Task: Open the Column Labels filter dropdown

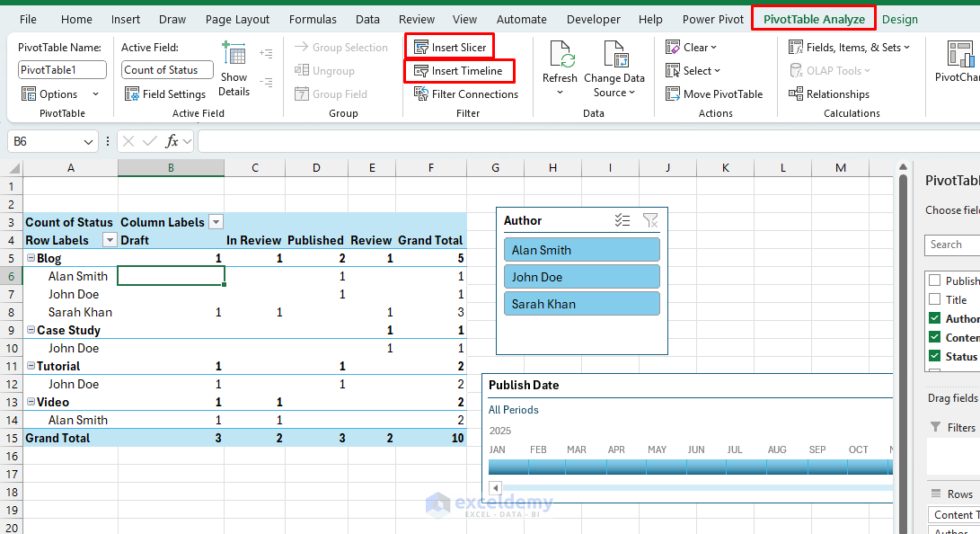Action: (x=216, y=222)
